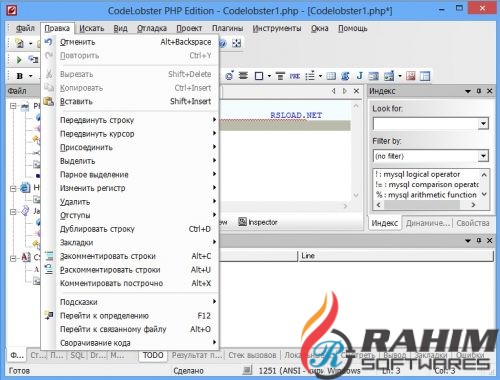500x380 pixels.
Task: Click the index list scroll up arrow
Action: (x=484, y=174)
